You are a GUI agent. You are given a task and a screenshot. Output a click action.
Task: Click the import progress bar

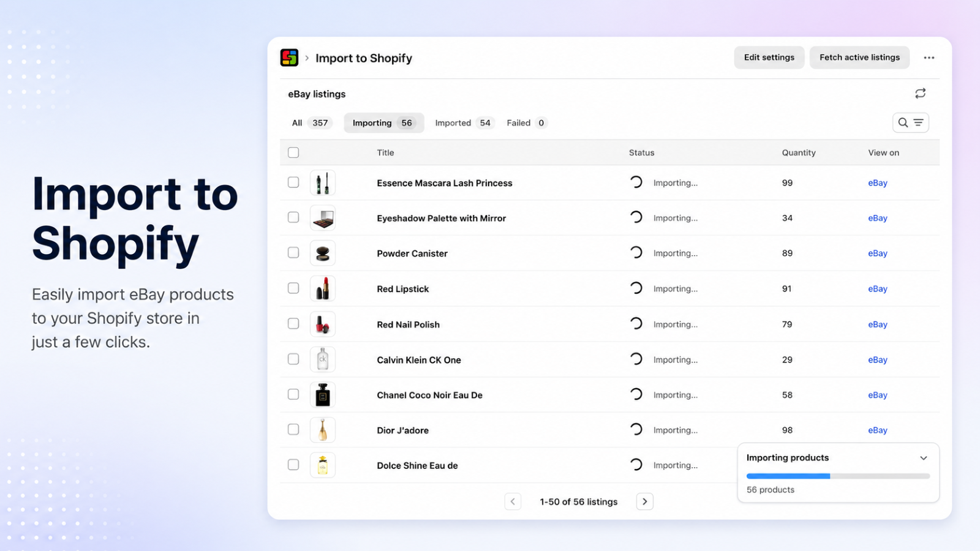[838, 476]
